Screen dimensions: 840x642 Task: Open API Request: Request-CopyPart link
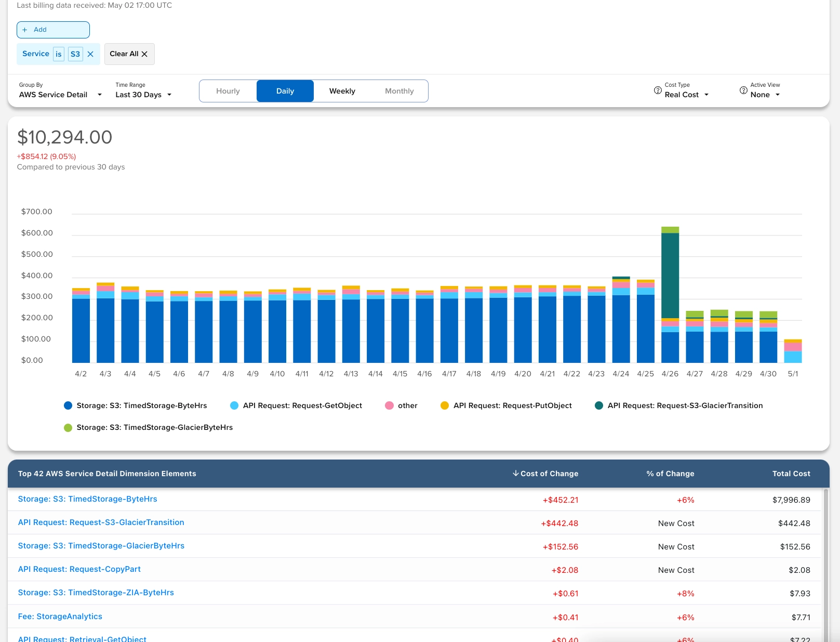pyautogui.click(x=79, y=569)
